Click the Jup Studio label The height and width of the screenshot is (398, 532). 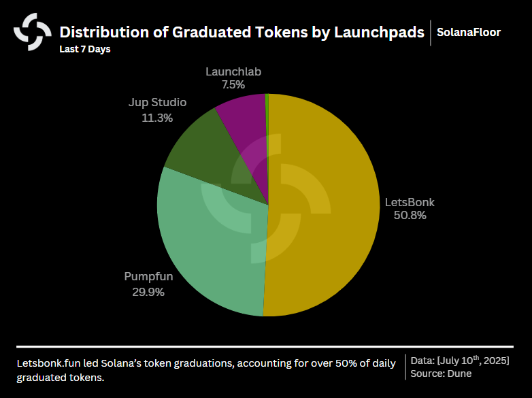[157, 103]
